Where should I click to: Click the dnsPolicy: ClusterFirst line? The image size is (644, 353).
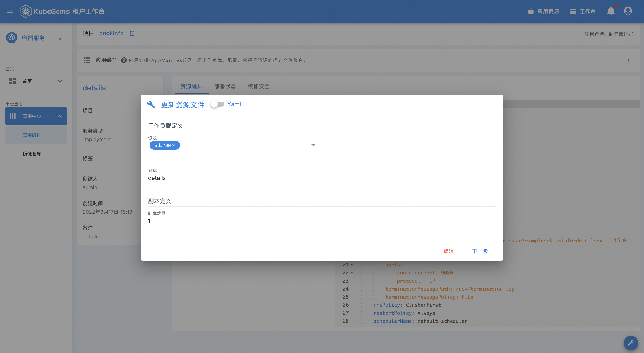coord(407,305)
